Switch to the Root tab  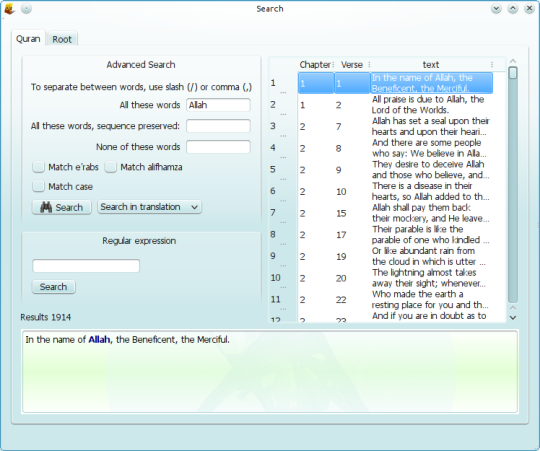(x=62, y=39)
